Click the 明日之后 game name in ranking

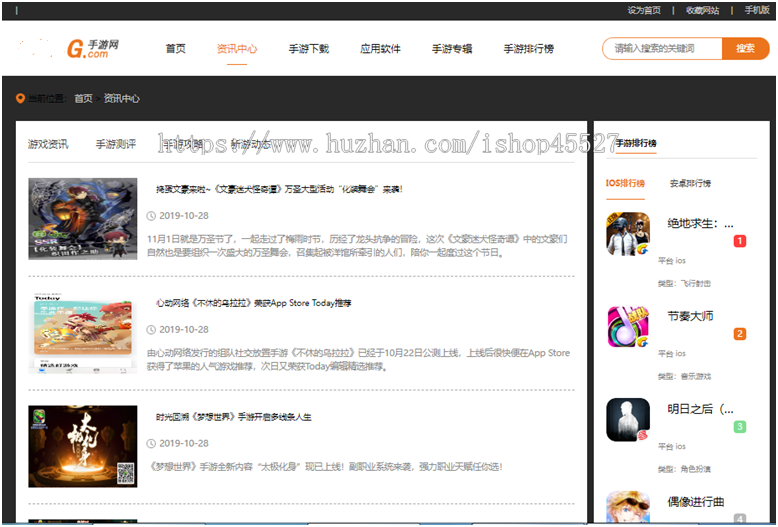pyautogui.click(x=700, y=409)
